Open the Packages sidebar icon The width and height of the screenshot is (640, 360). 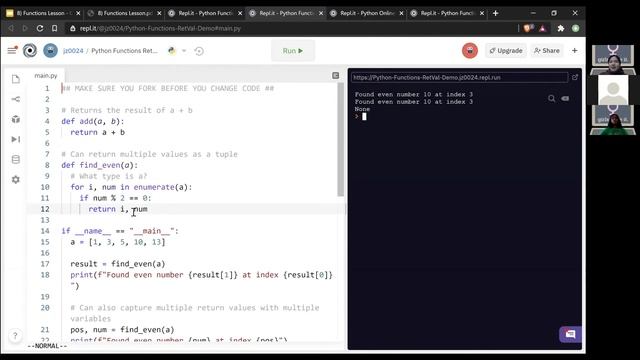16,119
